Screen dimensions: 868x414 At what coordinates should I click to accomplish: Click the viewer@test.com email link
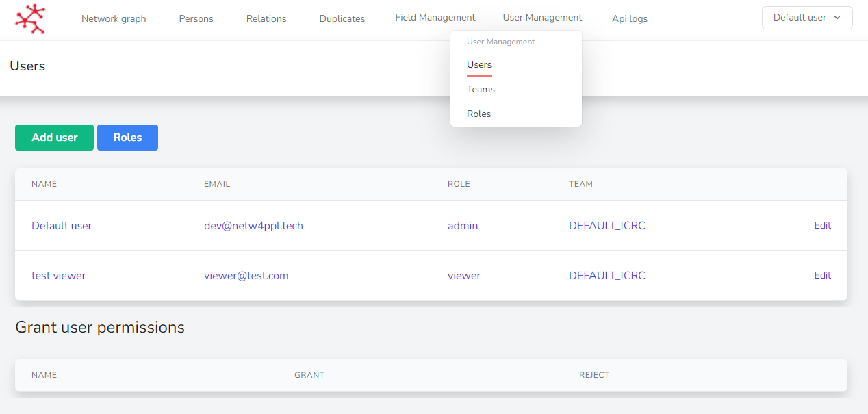(x=246, y=276)
